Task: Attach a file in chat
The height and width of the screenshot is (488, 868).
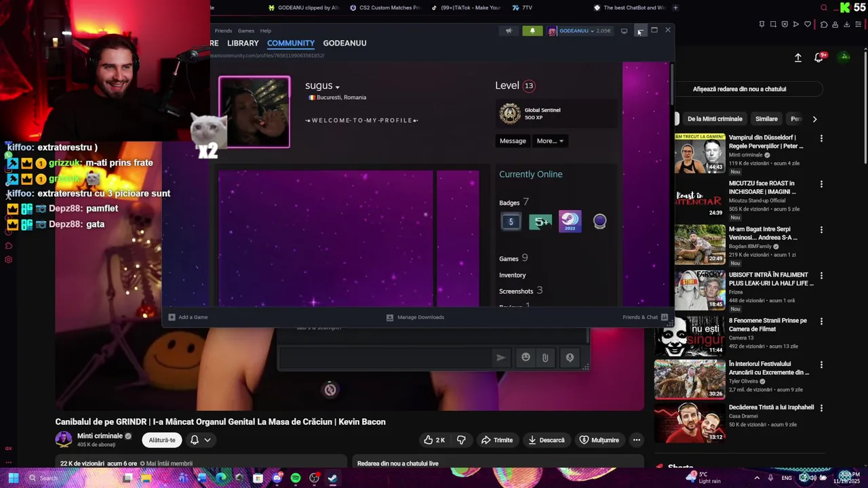Action: click(x=545, y=357)
